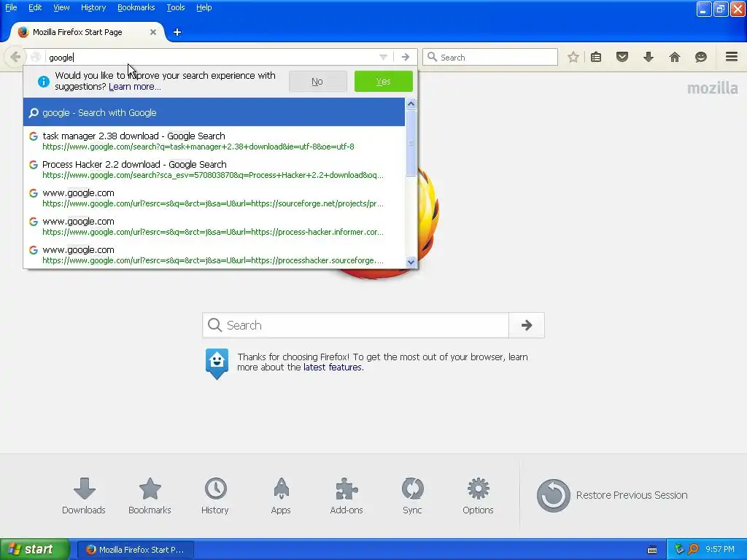Select 'google - Search with Google' suggestion
747x560 pixels.
coord(214,112)
